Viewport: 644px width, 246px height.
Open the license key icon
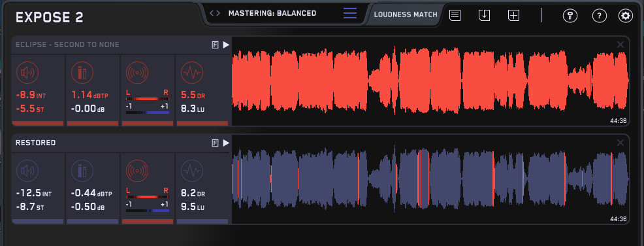[570, 16]
